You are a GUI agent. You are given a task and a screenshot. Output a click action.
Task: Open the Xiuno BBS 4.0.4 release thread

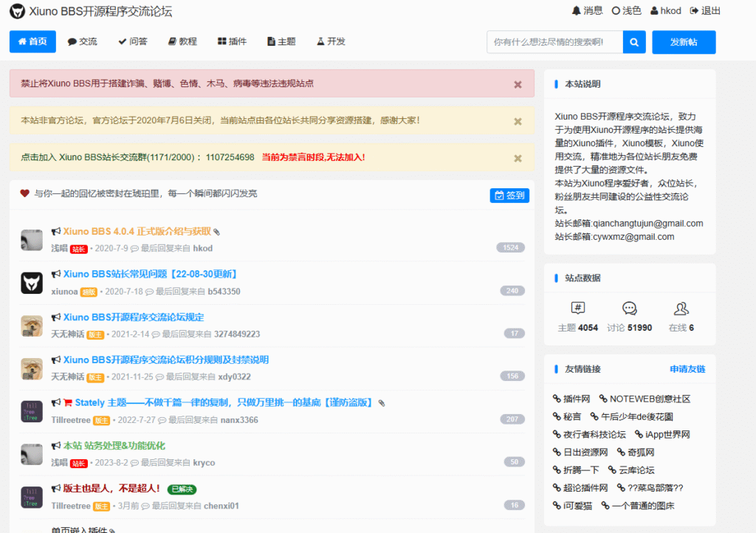137,231
